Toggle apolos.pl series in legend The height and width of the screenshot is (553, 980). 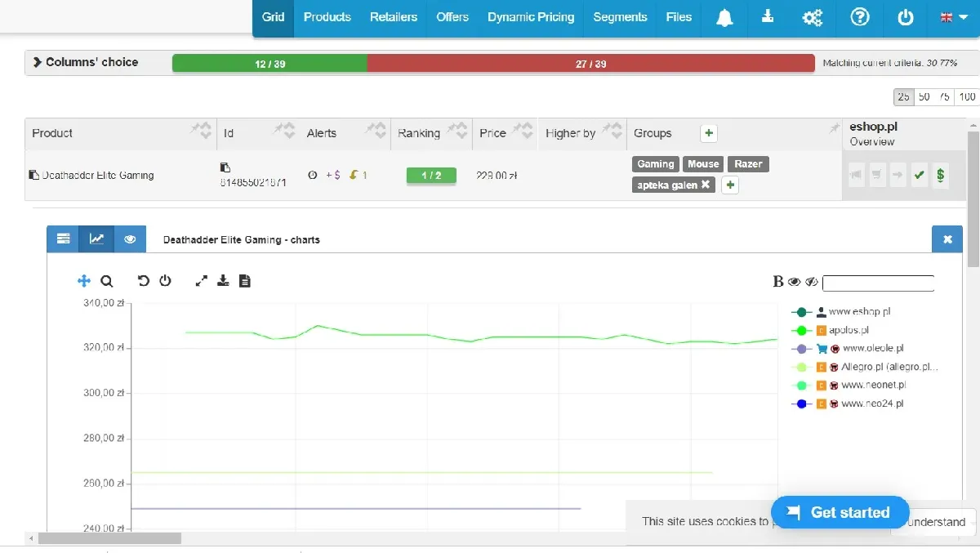(831, 330)
